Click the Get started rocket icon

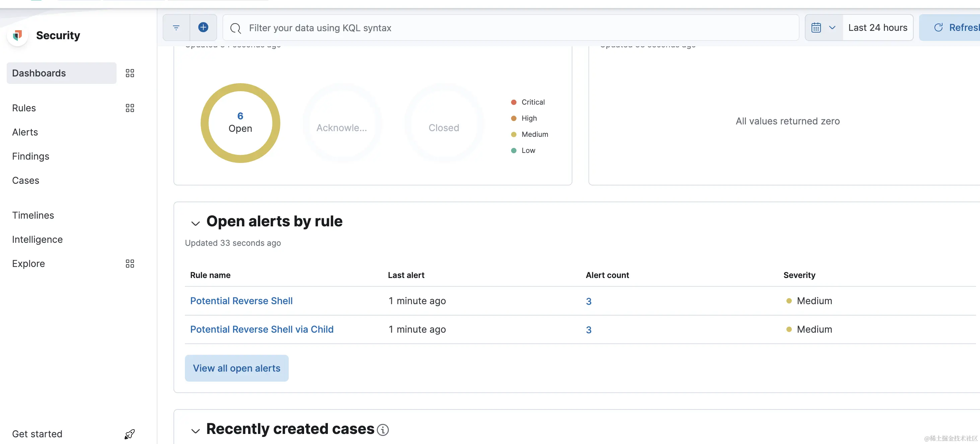[130, 434]
